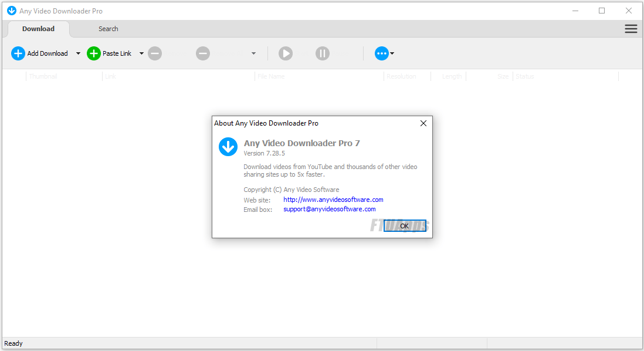644x351 pixels.
Task: Click the "Any Video Downloader Pro 7" heading
Action: pos(302,143)
